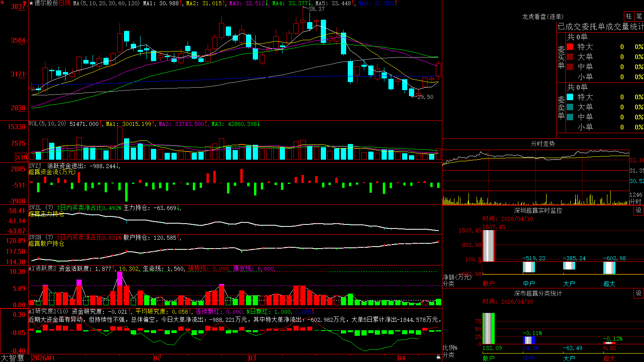Screen dimensions: 644x362
Task: Click the lock icon at bottom of timeline
Action: 438,357
